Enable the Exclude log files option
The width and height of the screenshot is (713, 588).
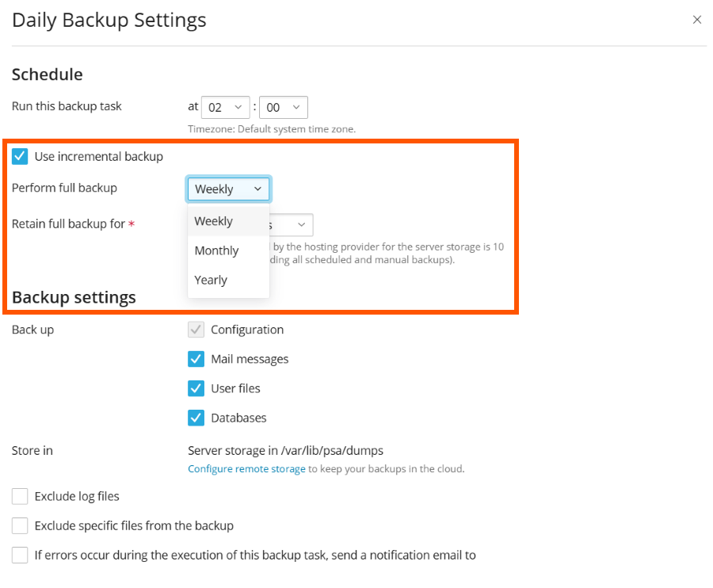coord(19,496)
